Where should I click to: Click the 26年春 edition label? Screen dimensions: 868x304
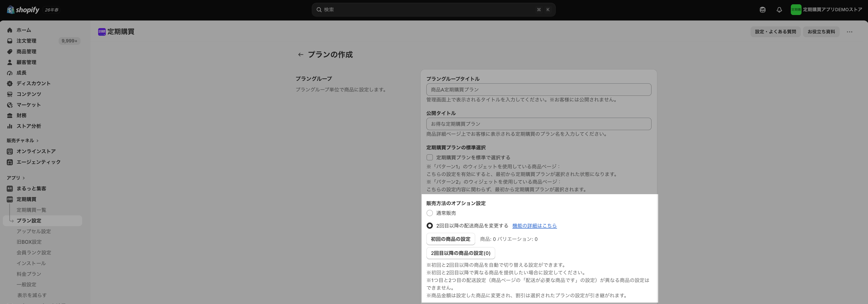[x=51, y=10]
